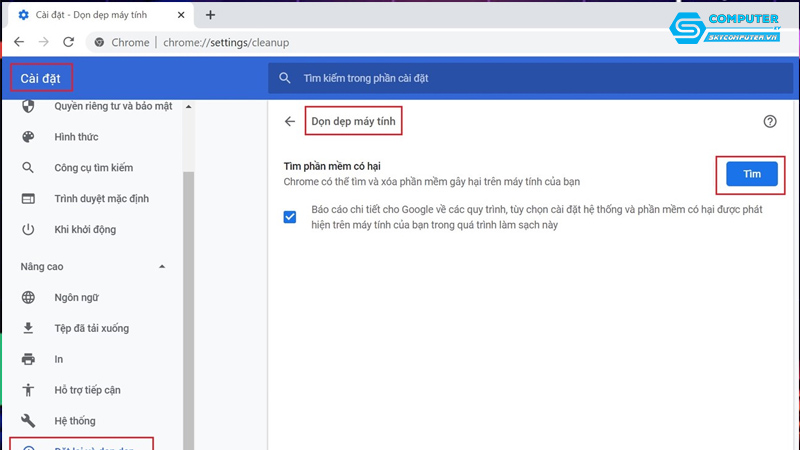This screenshot has width=800, height=450.
Task: Click the Ngôn ngữ globe icon
Action: [28, 297]
